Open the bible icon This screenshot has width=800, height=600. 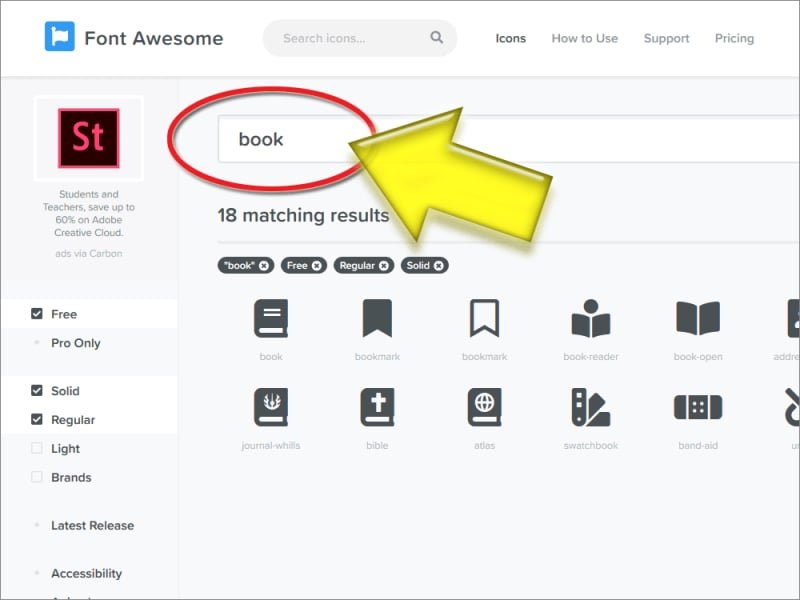[x=377, y=408]
